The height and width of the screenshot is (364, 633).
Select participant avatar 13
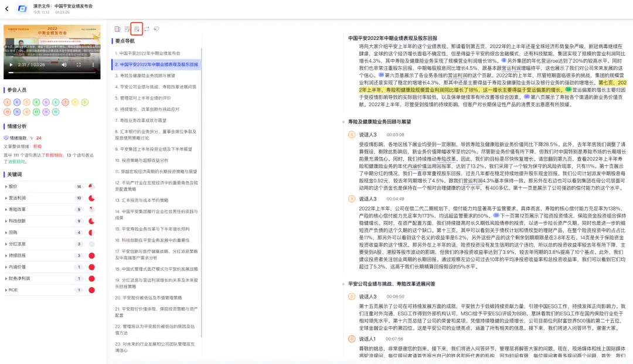point(36,112)
